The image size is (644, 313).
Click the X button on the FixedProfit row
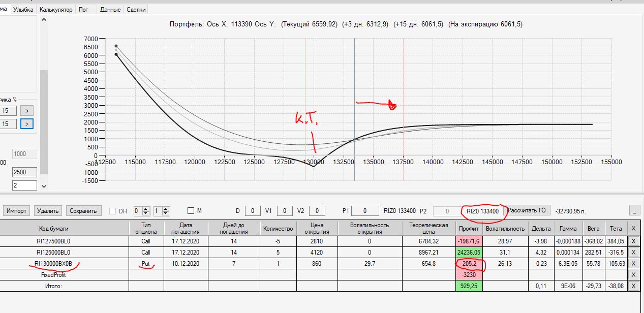coord(633,274)
